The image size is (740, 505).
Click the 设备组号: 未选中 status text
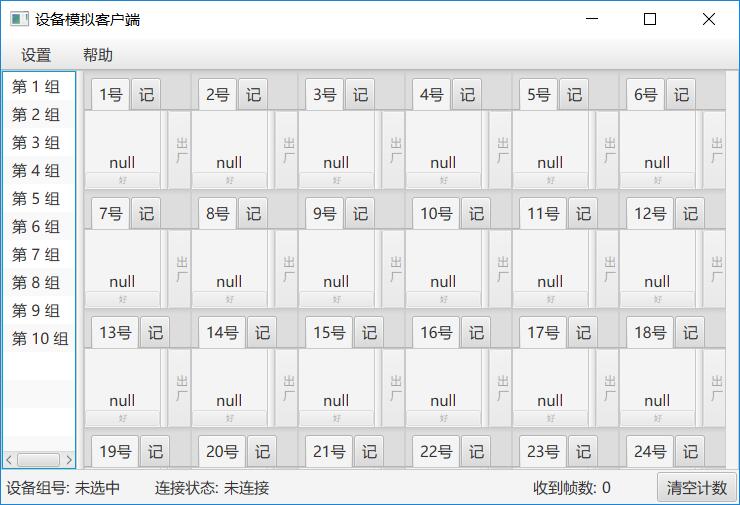click(x=63, y=488)
